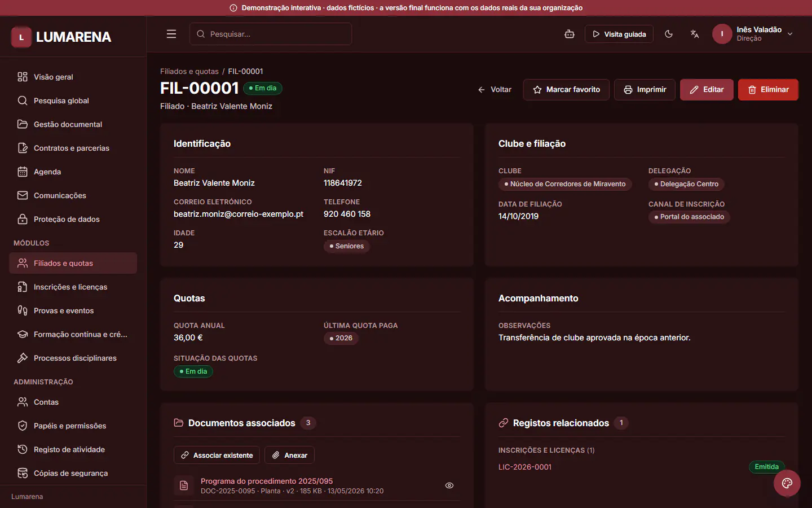Click the NIF value 118641972
812x508 pixels.
point(343,183)
